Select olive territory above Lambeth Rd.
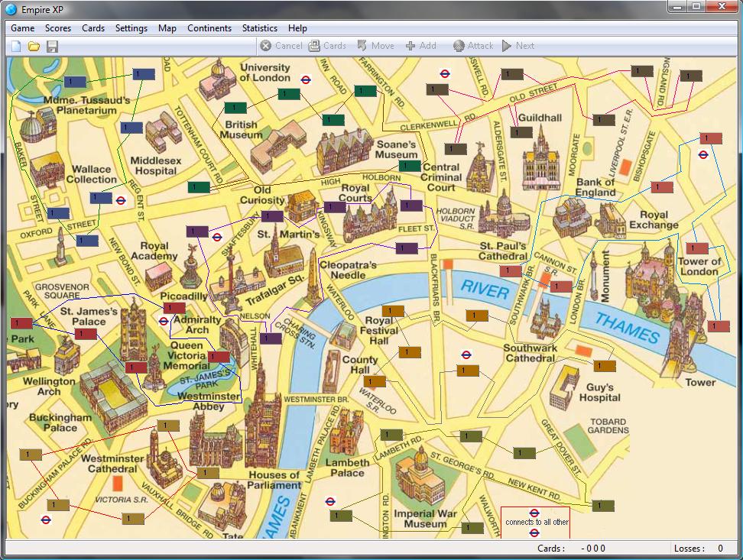 391,435
